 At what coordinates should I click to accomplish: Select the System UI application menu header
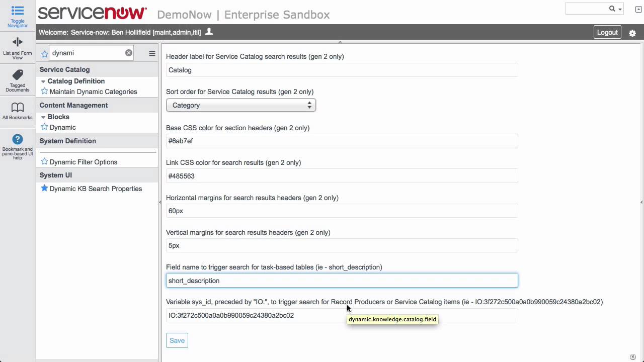[55, 175]
